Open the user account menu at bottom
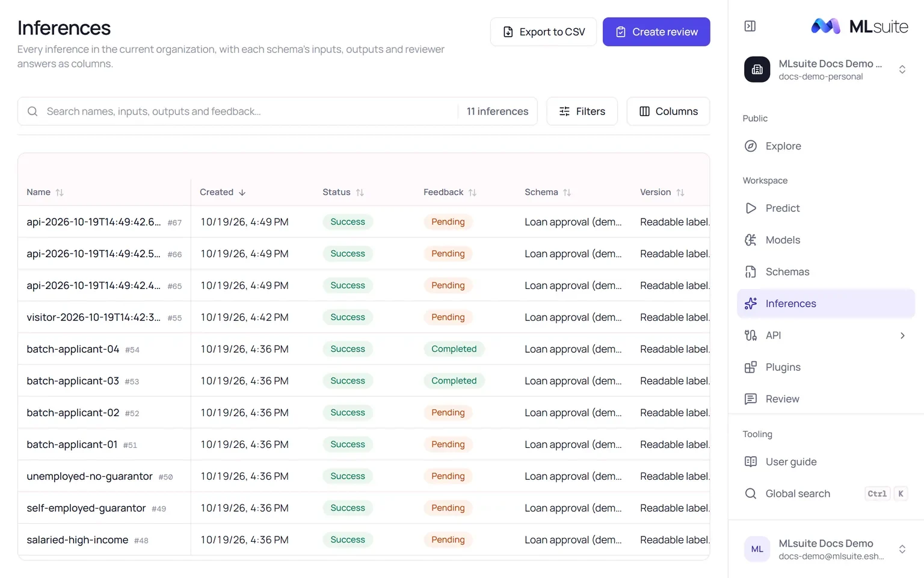Viewport: 924px width, 578px height. pyautogui.click(x=825, y=549)
